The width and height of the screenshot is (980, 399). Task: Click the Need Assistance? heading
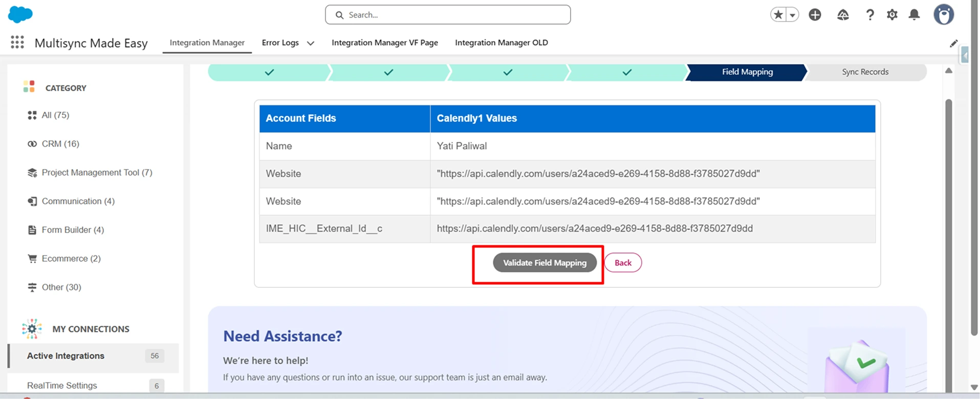(x=282, y=336)
